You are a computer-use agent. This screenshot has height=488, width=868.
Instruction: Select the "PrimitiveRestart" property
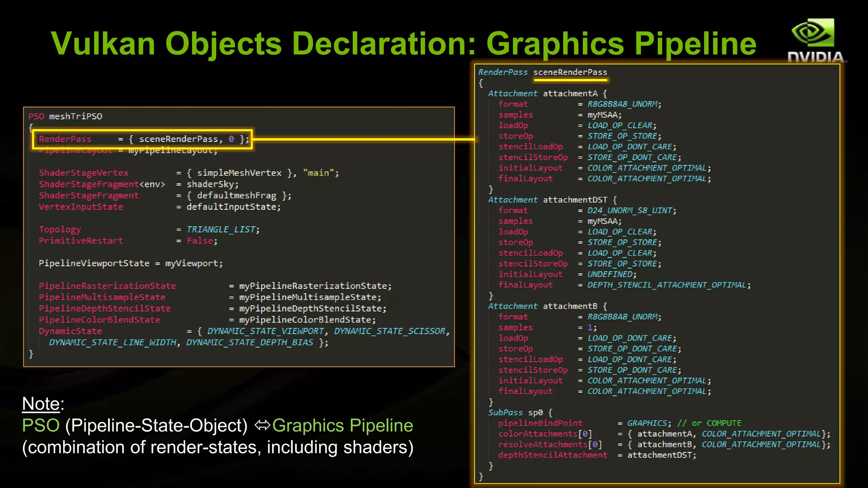click(81, 241)
